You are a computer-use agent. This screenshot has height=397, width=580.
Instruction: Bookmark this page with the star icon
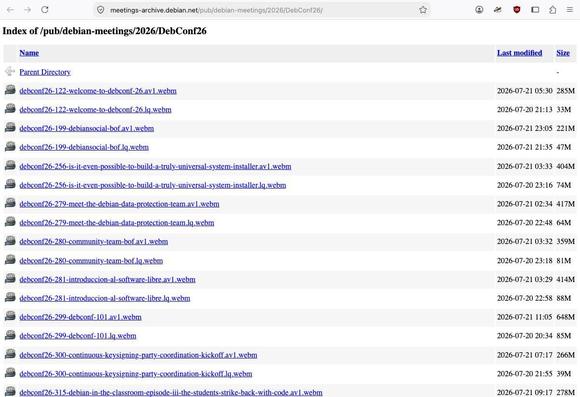click(x=423, y=10)
